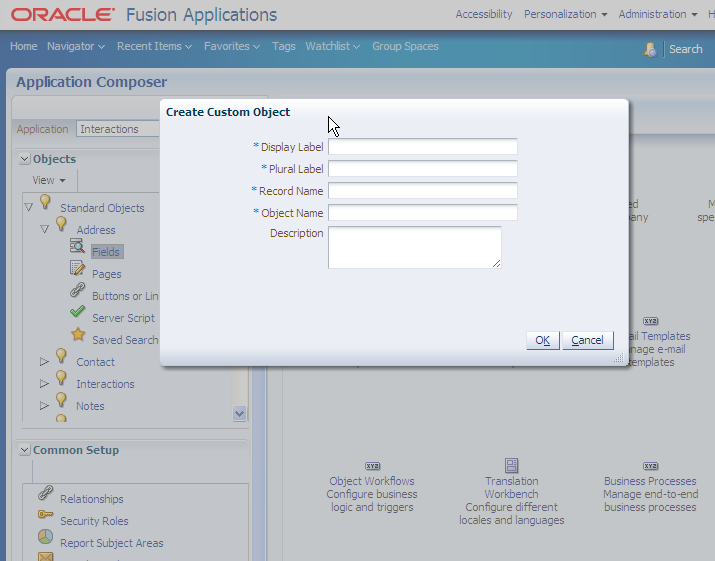Viewport: 715px width, 561px height.
Task: Click the Translation Workbench icon
Action: pos(512,466)
